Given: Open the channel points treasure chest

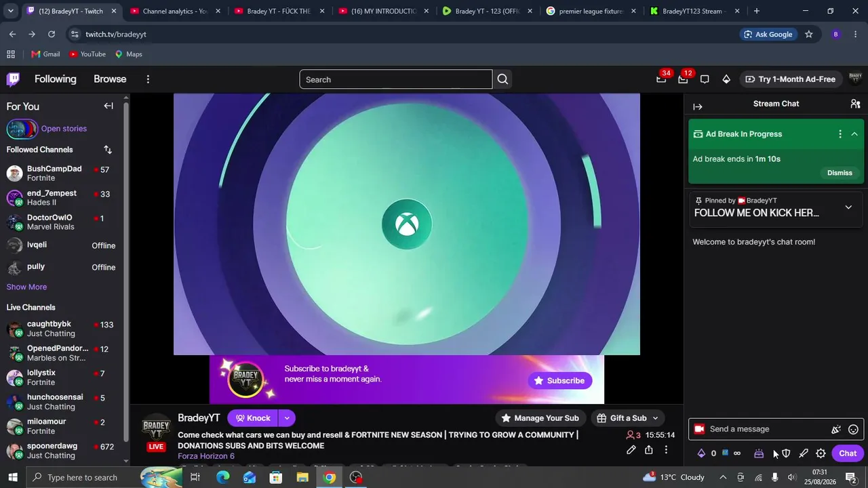Looking at the screenshot, I should coord(759,453).
